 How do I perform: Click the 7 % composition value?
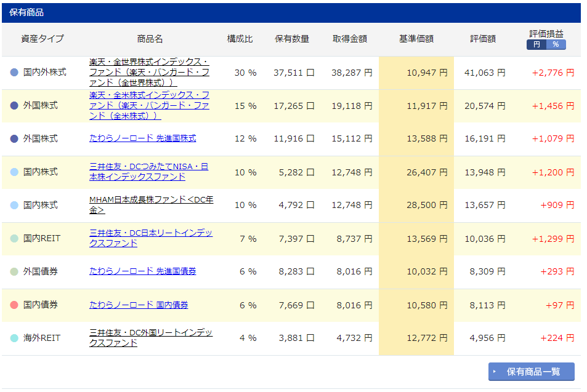tap(248, 239)
